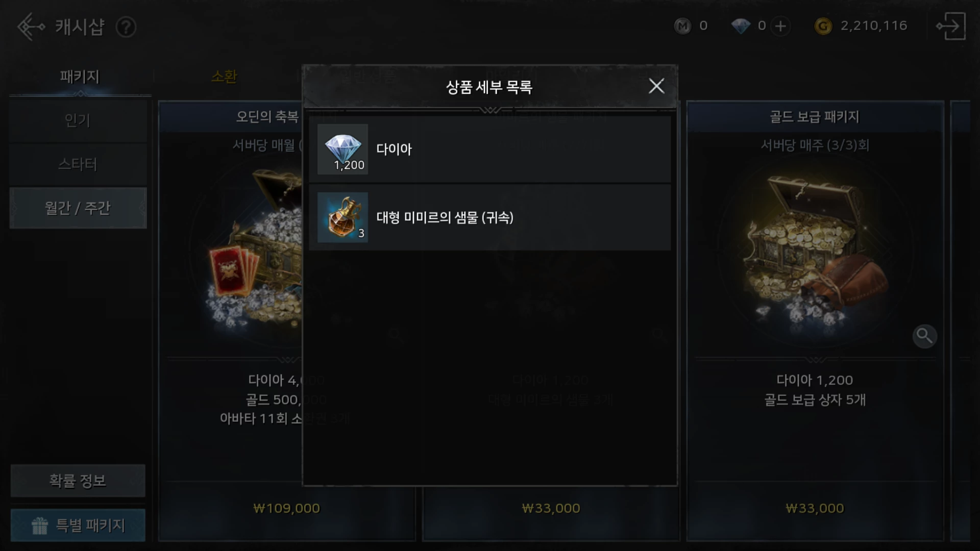
Task: Select the 대형 미미르의 샘물 potion icon
Action: (x=342, y=217)
